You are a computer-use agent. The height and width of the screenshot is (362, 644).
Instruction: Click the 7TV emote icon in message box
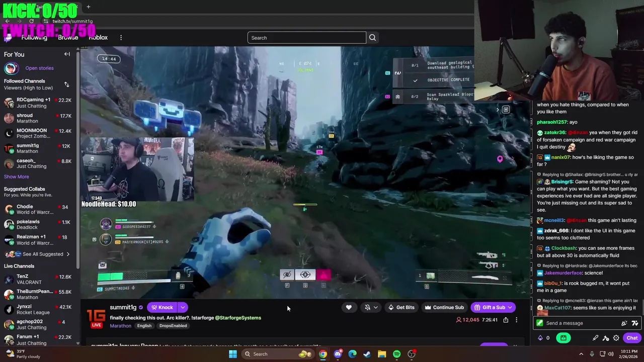point(635,323)
